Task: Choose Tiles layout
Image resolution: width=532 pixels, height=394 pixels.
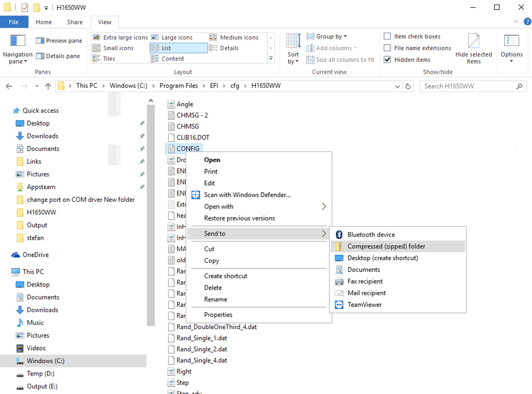Action: point(104,59)
